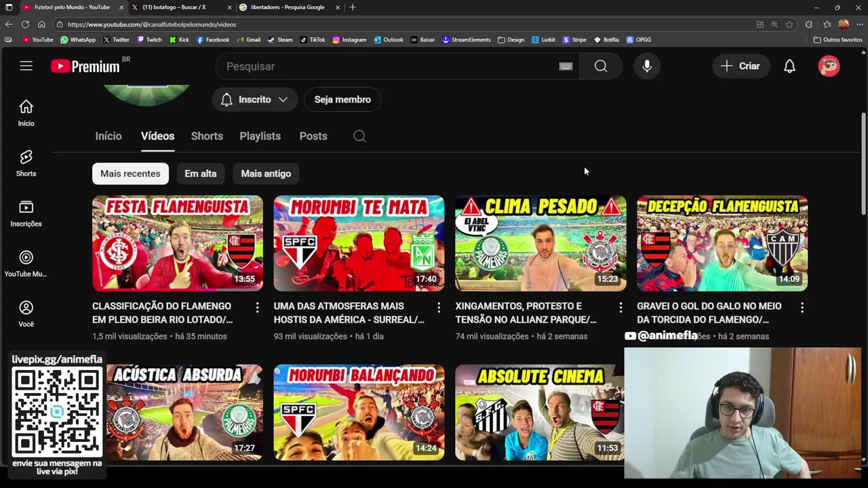Open ABSOLUTE CINEMA video thumbnail
This screenshot has width=868, height=488.
(x=540, y=413)
